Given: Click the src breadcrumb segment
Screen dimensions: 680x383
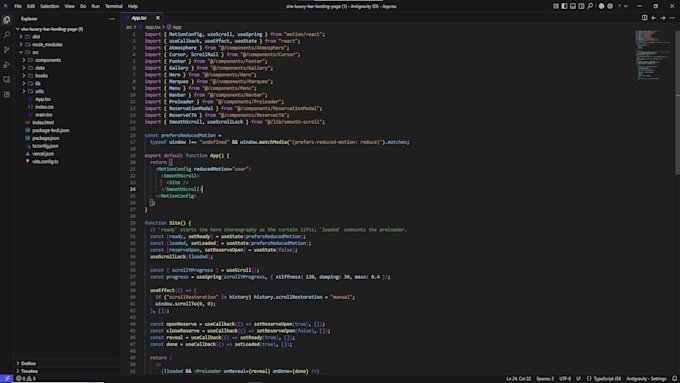Looking at the screenshot, I should click(x=129, y=27).
